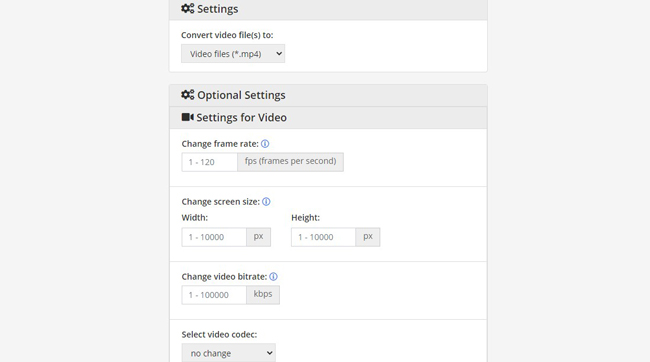Click the 'Change frame rate:' label
This screenshot has width=650, height=362.
pyautogui.click(x=220, y=144)
